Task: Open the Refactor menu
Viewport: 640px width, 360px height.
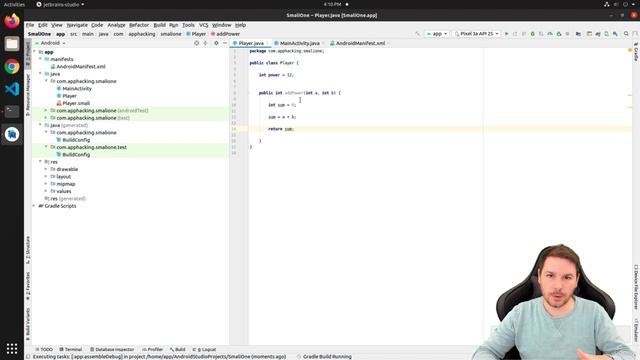Action: tap(139, 25)
